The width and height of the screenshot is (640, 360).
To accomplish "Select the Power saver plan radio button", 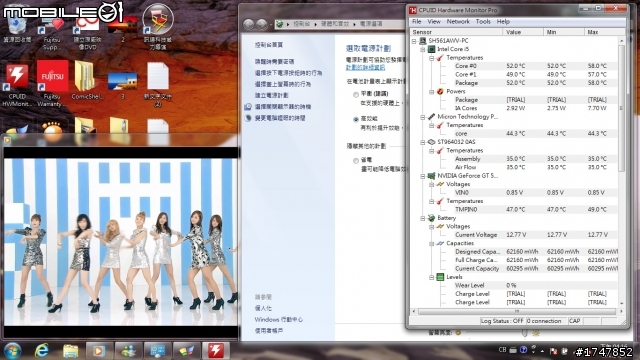I will click(356, 160).
